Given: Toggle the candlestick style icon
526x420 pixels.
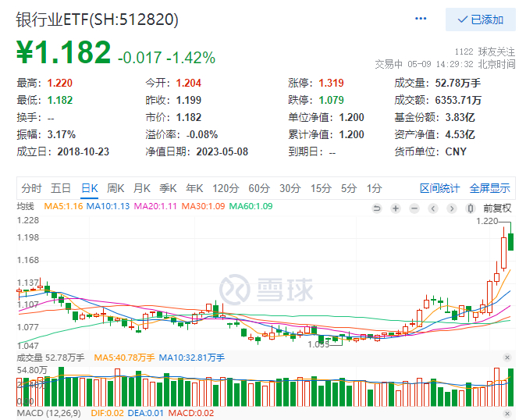Looking at the screenshot, I should 471,208.
